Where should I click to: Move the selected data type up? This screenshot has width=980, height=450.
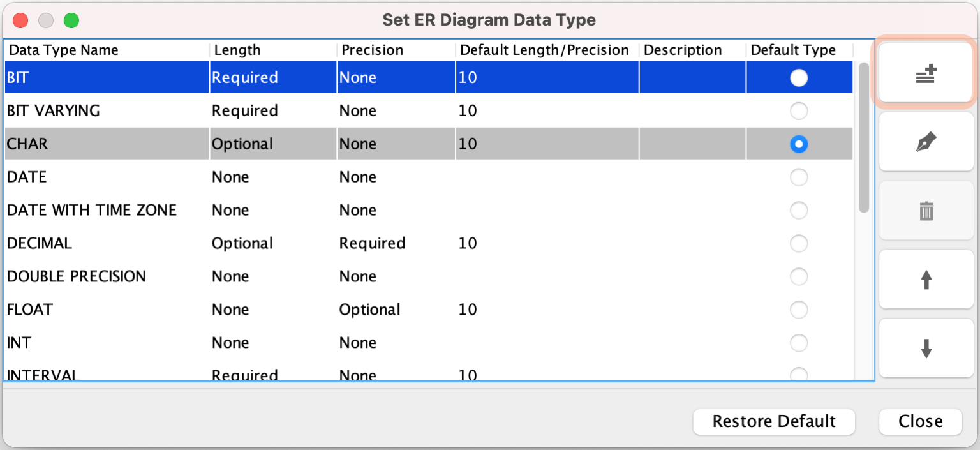926,279
